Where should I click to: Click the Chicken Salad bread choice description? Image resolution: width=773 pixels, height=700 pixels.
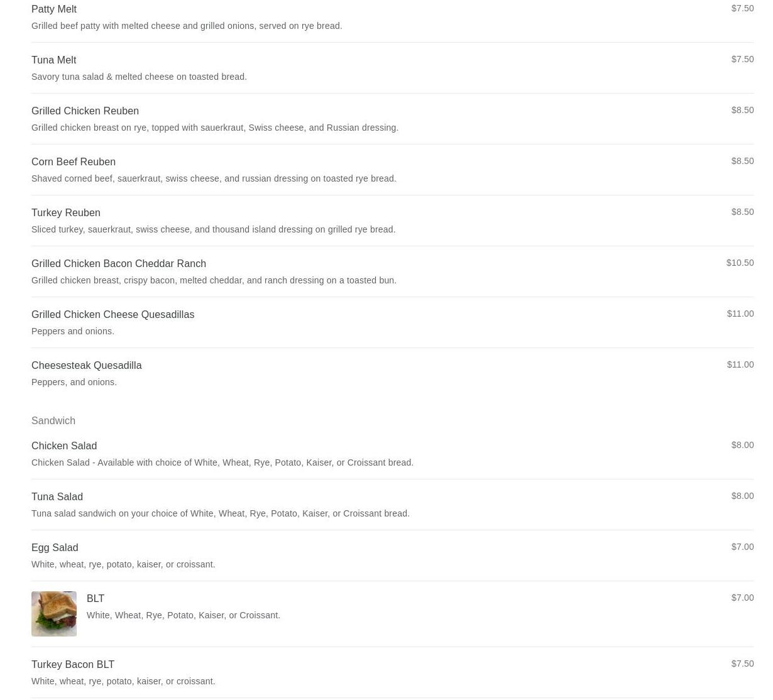coord(222,462)
